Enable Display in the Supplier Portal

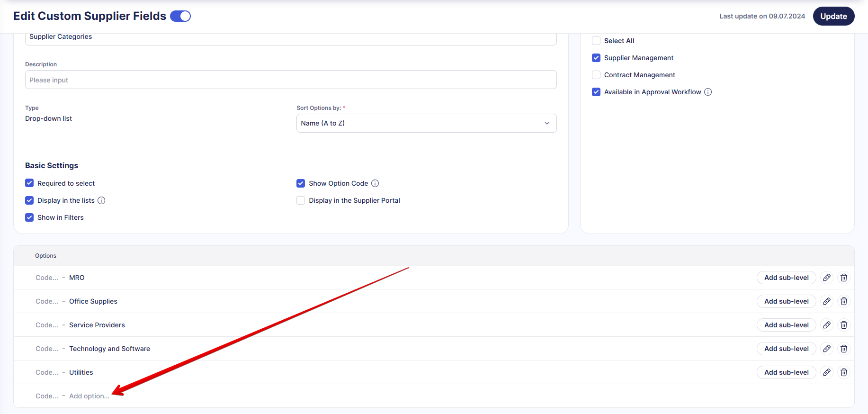pyautogui.click(x=301, y=200)
